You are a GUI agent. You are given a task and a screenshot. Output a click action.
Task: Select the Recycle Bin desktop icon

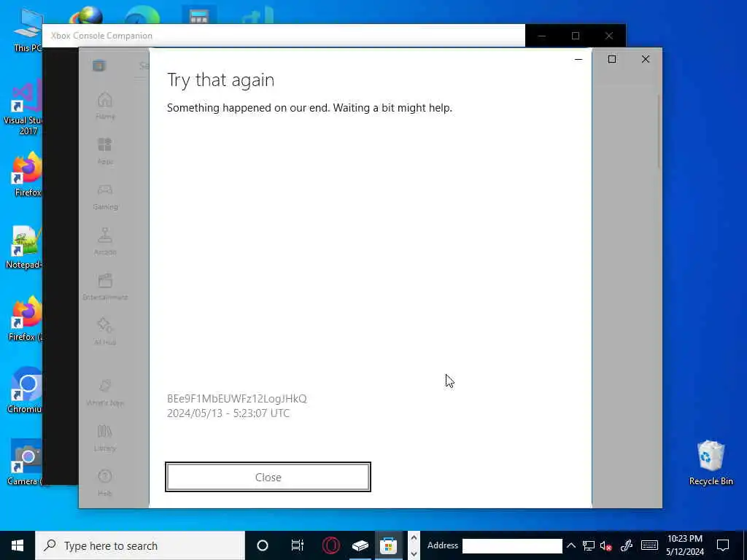(x=711, y=462)
